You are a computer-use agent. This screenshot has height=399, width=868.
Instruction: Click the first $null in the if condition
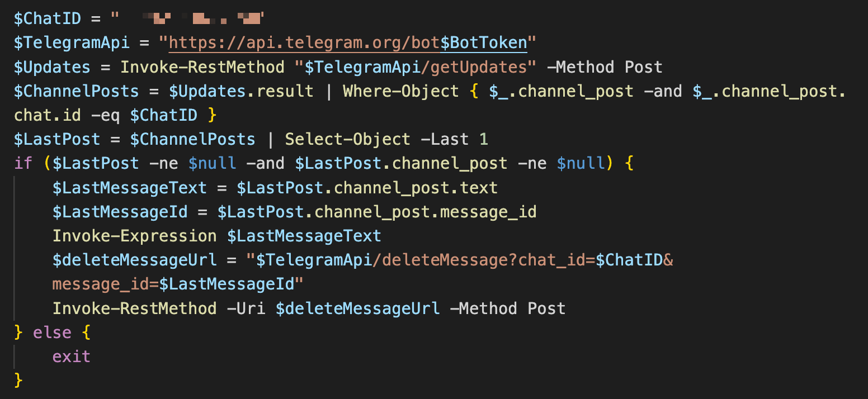coord(212,163)
